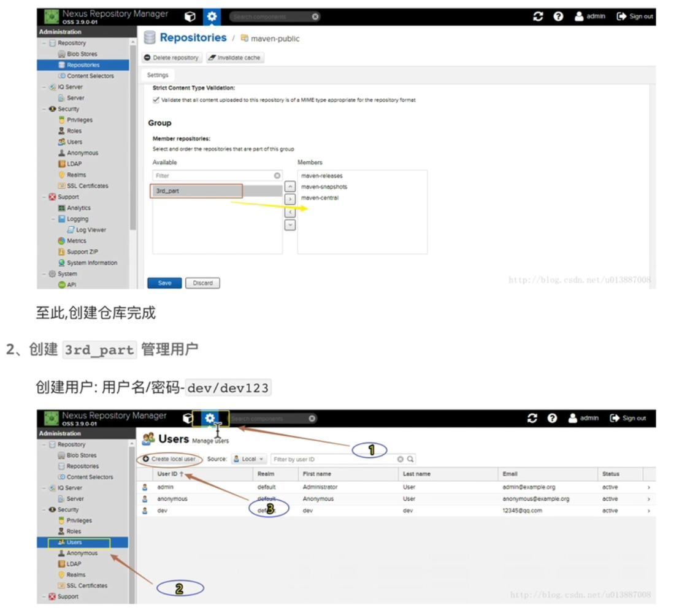Select maven-snapshots in the Members list
Viewport: 679px width, 616px height.
(x=324, y=187)
